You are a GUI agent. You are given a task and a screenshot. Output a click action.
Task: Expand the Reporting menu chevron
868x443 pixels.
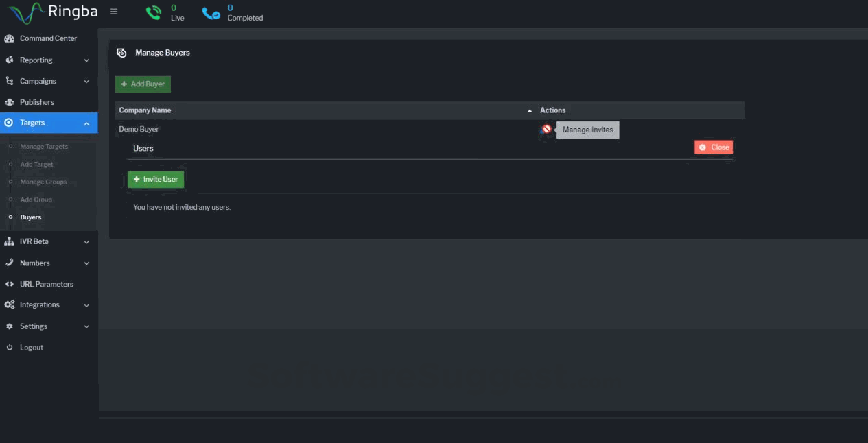click(86, 60)
